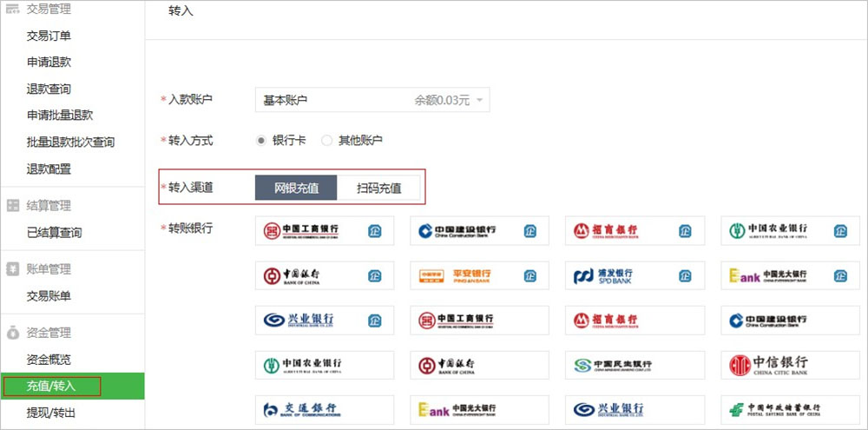
Task: Select the 银行卡 transfer method radio
Action: pos(261,141)
